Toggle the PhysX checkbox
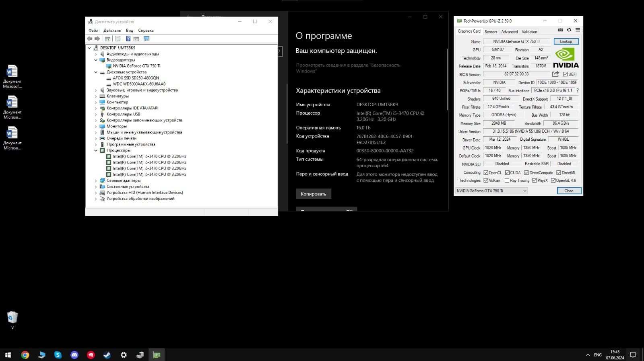This screenshot has width=644, height=361. click(x=535, y=180)
